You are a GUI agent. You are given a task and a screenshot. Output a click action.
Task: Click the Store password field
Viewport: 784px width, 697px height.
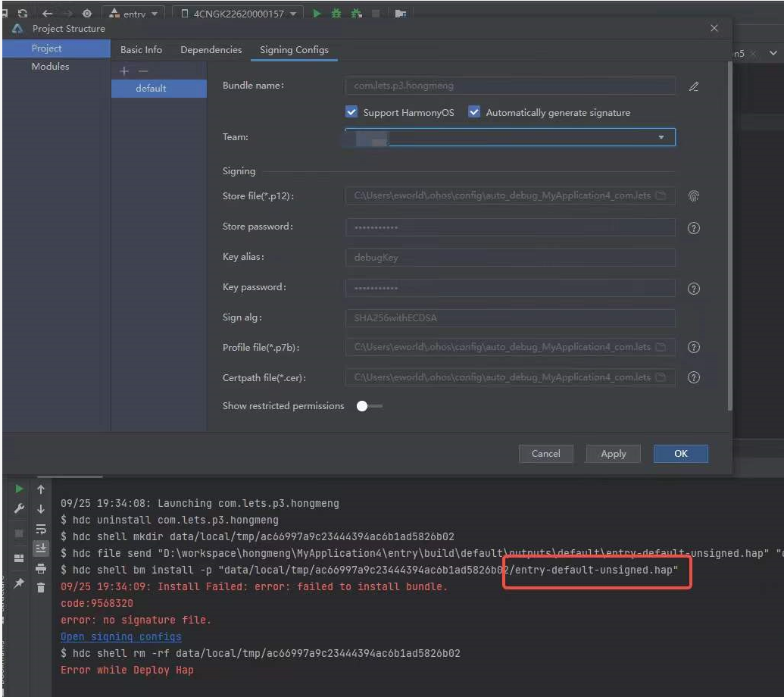(x=510, y=227)
